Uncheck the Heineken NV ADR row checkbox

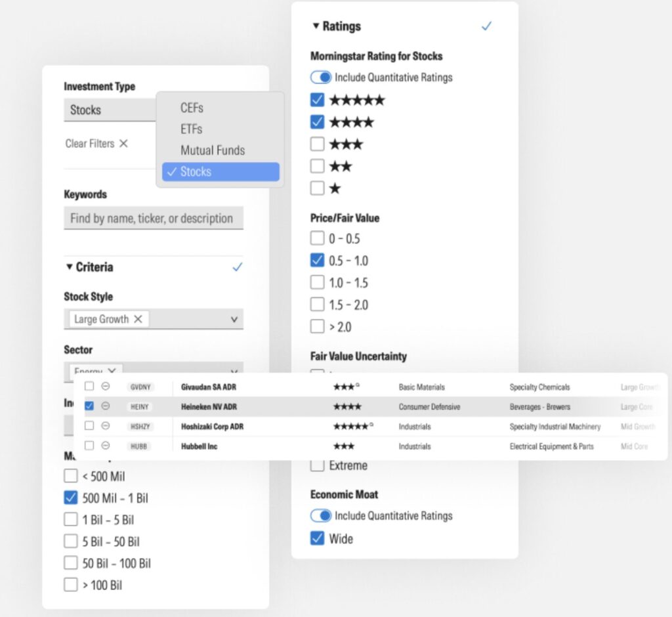click(x=89, y=406)
